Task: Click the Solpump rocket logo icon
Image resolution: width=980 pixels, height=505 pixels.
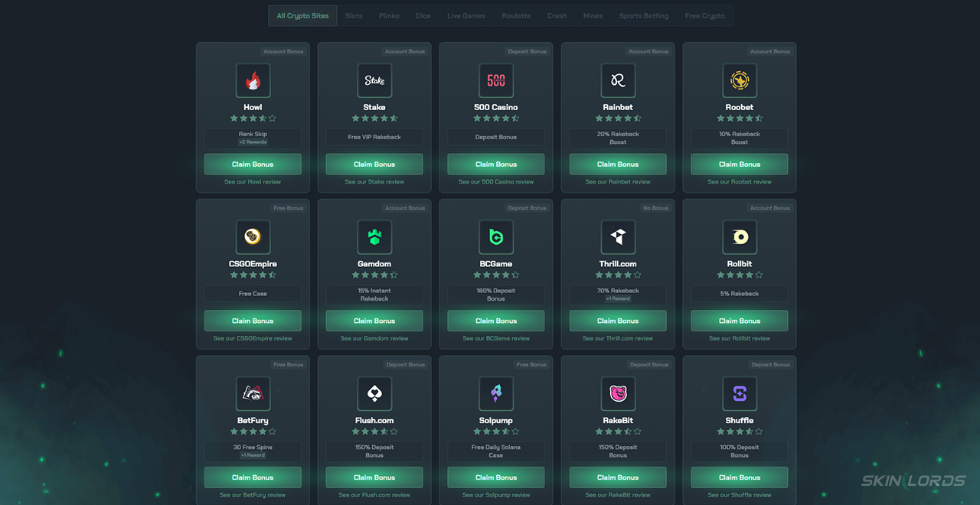Action: pos(496,394)
